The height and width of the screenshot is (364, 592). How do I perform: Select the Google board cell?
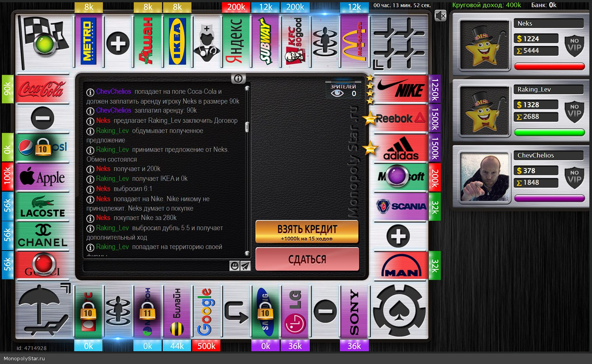(207, 312)
